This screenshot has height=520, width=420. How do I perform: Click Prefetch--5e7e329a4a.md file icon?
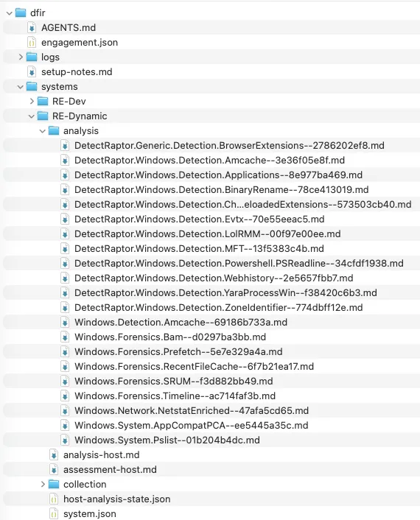click(x=65, y=352)
